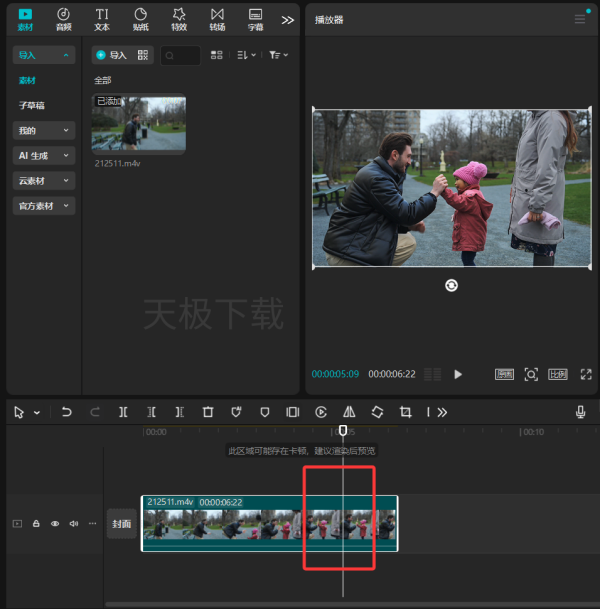Crop the selected clip
This screenshot has width=600, height=609.
click(405, 412)
